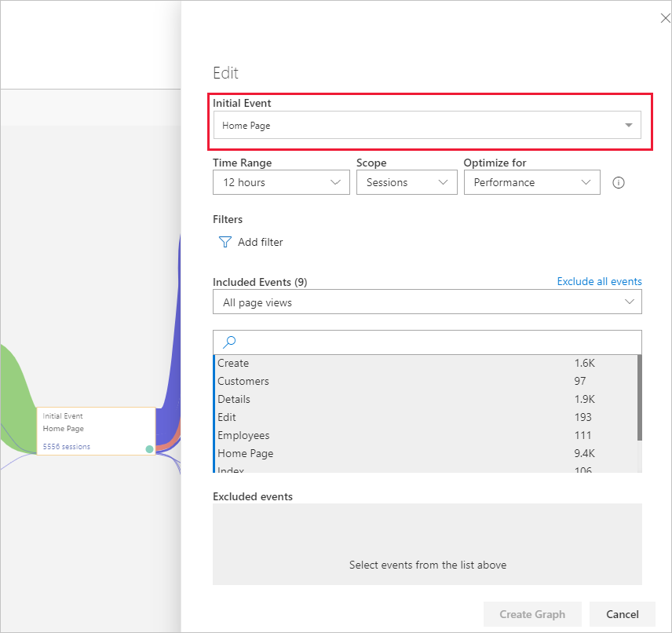
Task: Expand the Optimize for Performance dropdown
Action: pyautogui.click(x=531, y=182)
